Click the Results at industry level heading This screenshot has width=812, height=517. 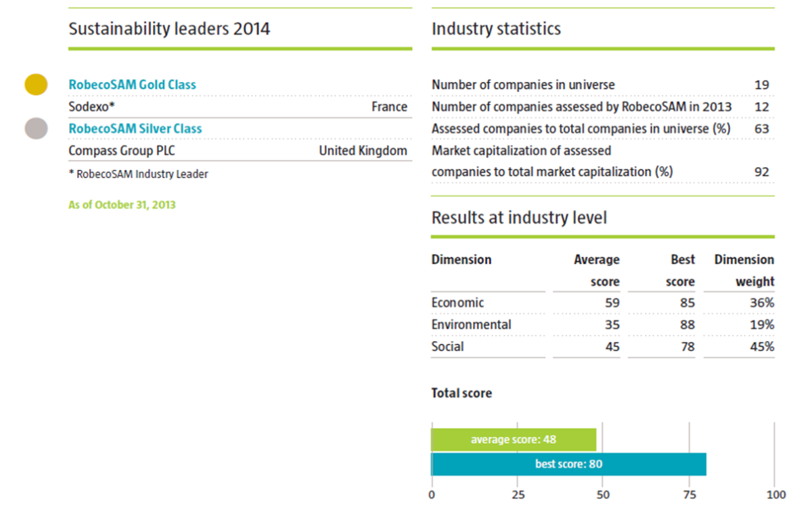pyautogui.click(x=519, y=217)
